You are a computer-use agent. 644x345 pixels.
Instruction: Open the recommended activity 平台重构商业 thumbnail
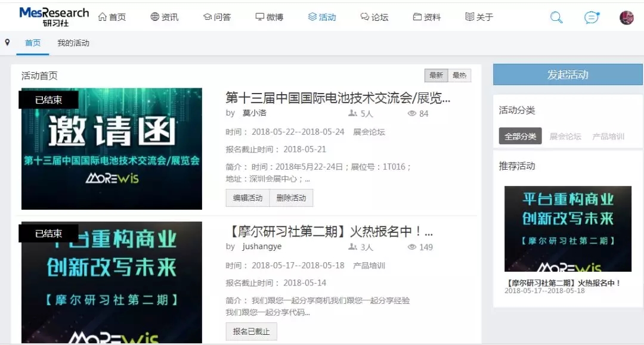(x=568, y=228)
